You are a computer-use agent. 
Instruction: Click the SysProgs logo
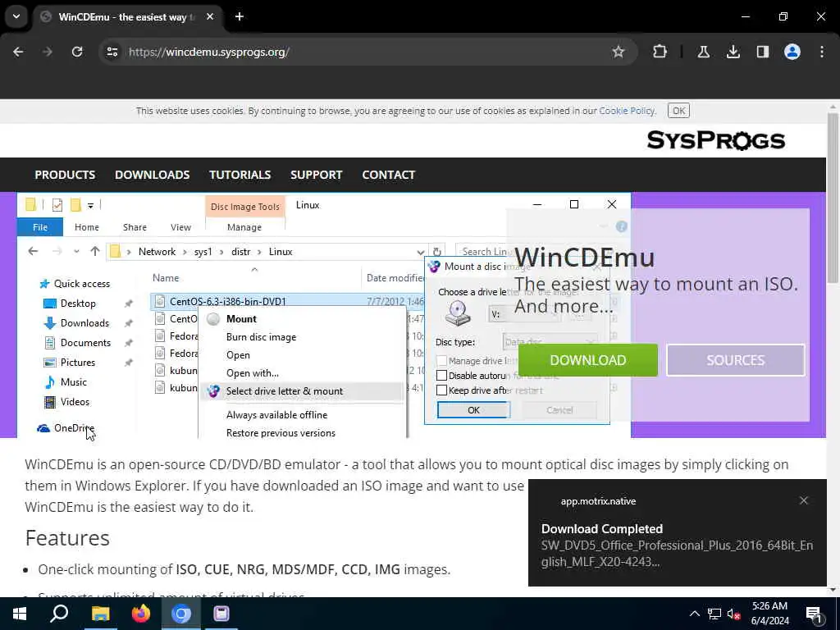tap(715, 140)
